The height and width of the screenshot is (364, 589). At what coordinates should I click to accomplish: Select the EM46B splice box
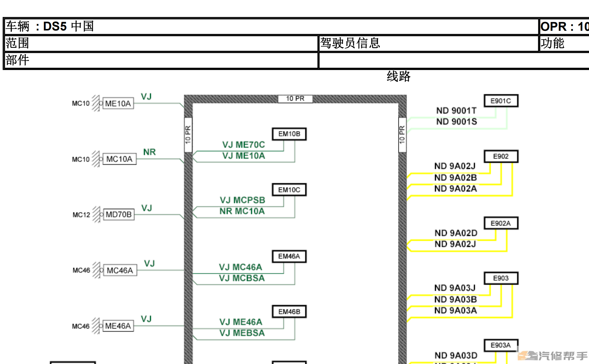(289, 312)
